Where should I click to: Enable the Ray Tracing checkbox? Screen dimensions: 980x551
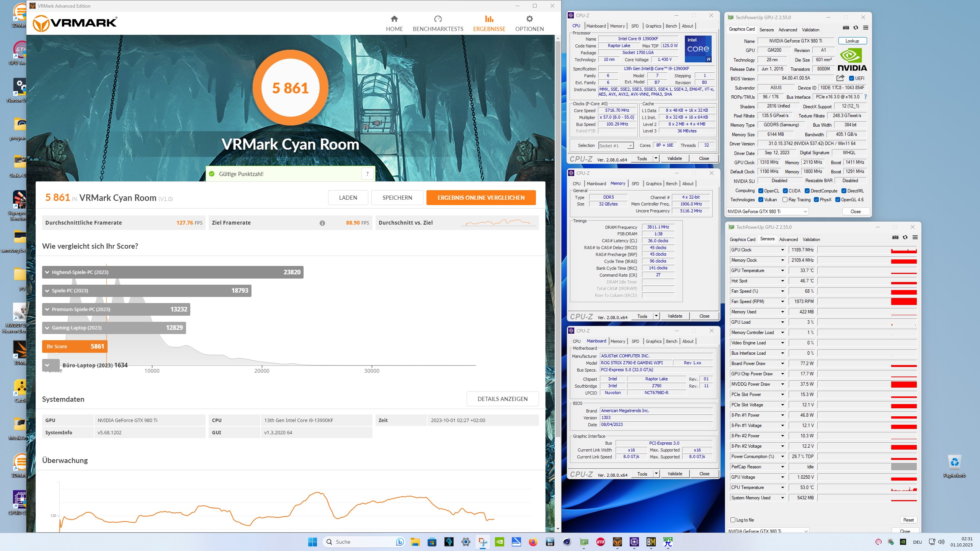tap(785, 200)
